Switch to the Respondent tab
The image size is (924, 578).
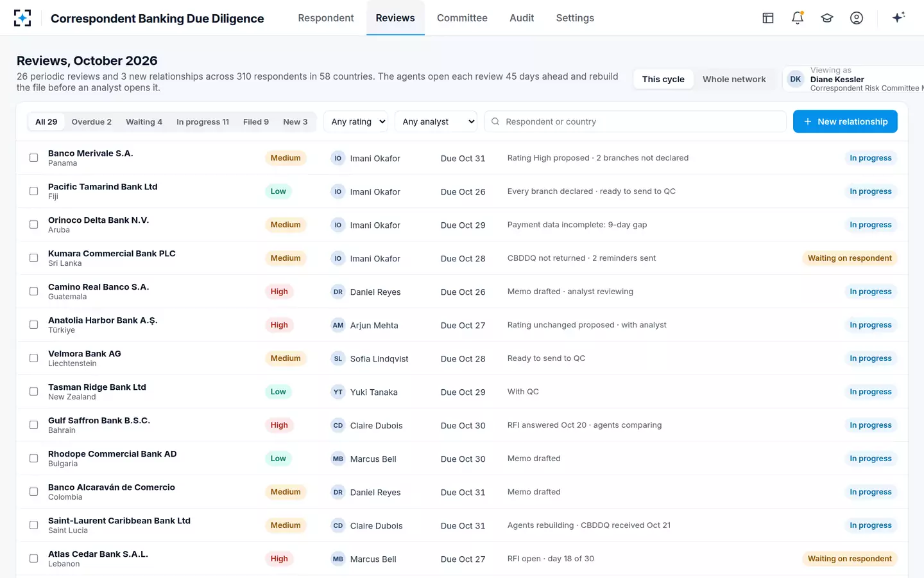(x=326, y=18)
